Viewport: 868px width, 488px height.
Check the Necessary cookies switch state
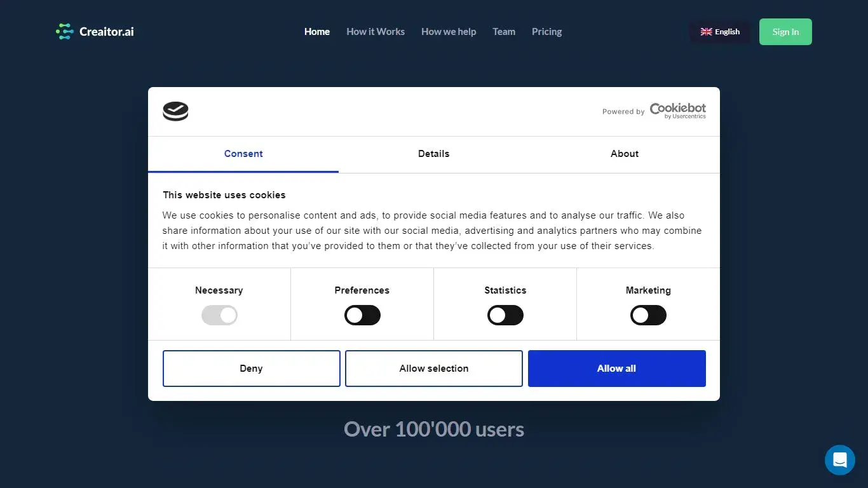coord(219,315)
